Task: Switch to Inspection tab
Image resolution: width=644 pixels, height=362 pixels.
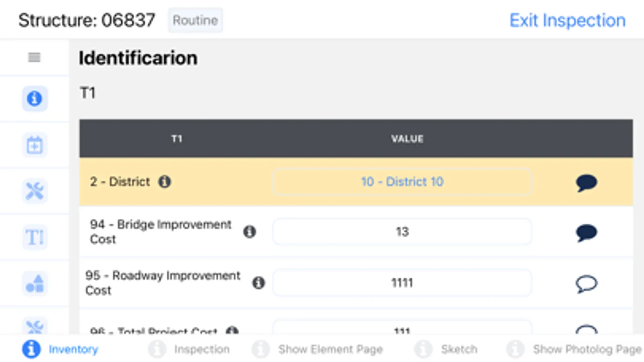Action: point(189,349)
